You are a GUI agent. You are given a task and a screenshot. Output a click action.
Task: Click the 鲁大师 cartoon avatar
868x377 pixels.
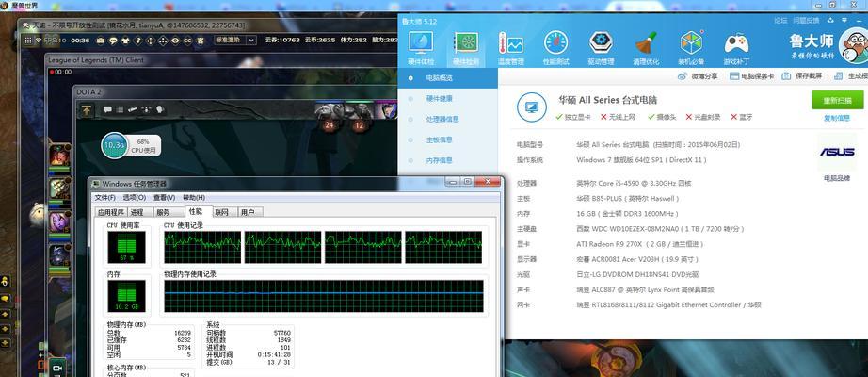point(854,46)
